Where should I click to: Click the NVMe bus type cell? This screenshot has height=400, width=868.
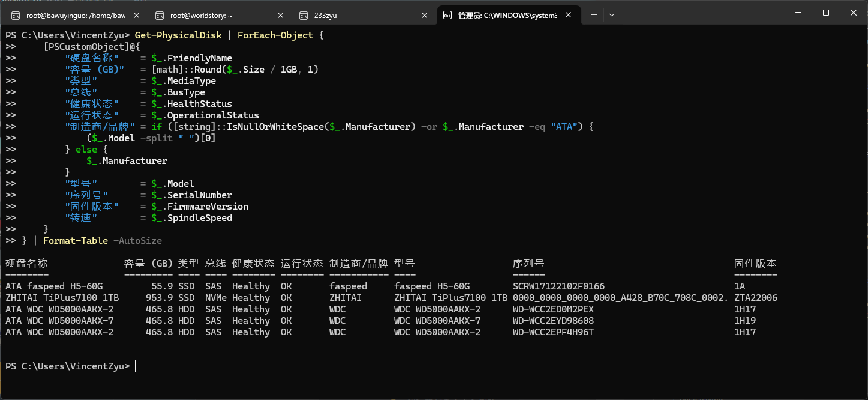click(x=216, y=298)
